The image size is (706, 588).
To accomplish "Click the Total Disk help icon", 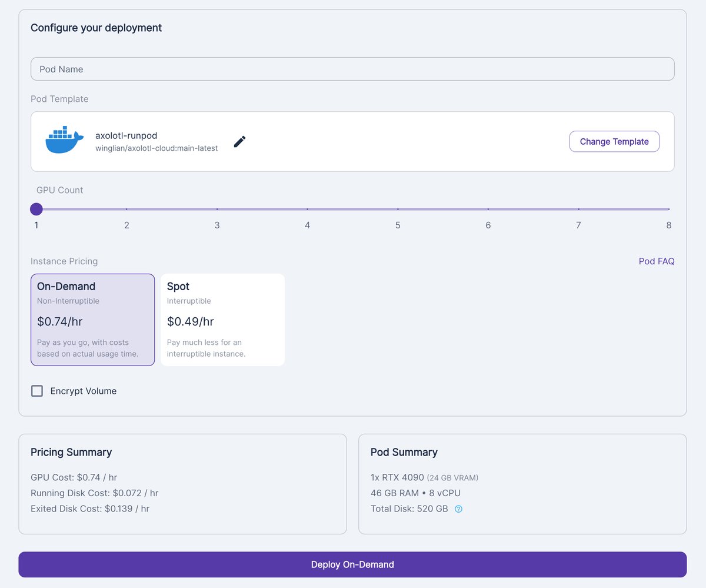I will coord(458,509).
